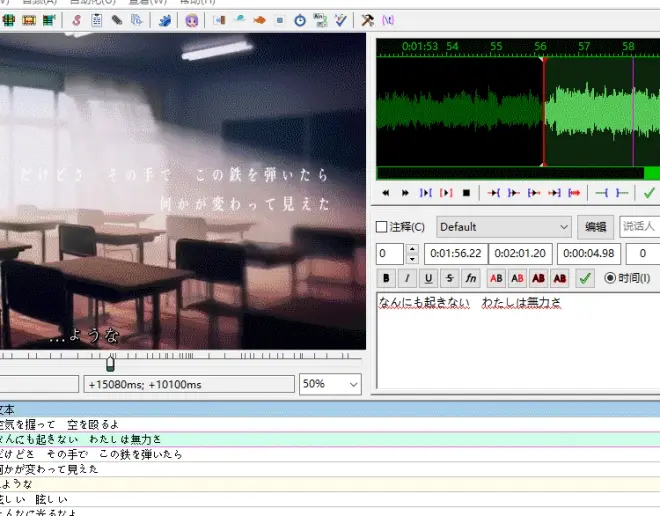This screenshot has width=660, height=516.
Task: Open the Automation scripts manager icon
Action: (x=165, y=20)
